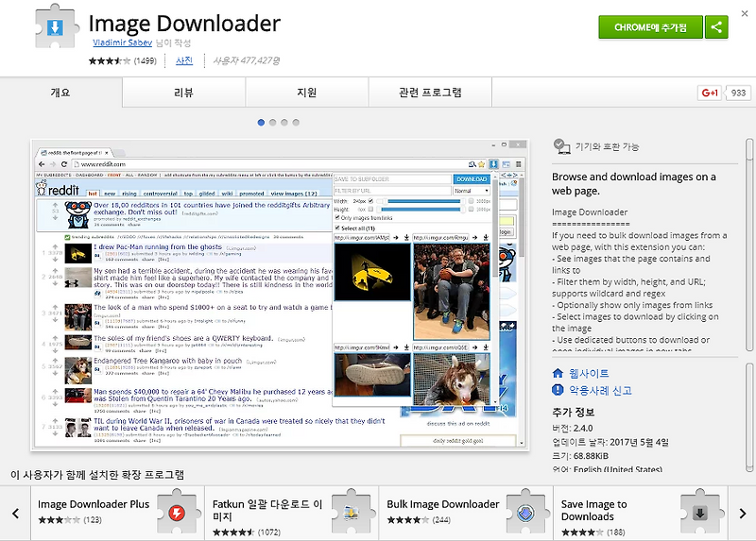This screenshot has width=756, height=541.
Task: Click the share icon button
Action: (x=716, y=27)
